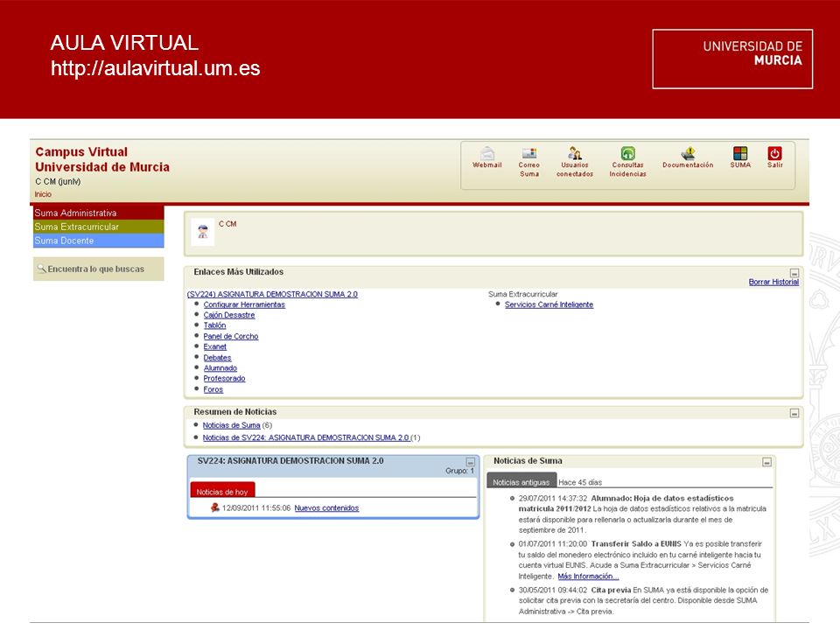Click the 'Hace 45 días' label
The image size is (840, 630).
click(x=580, y=482)
